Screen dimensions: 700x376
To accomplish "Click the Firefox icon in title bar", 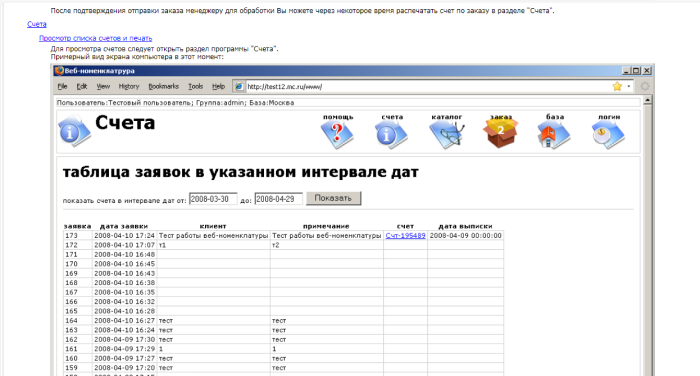I will (x=59, y=71).
